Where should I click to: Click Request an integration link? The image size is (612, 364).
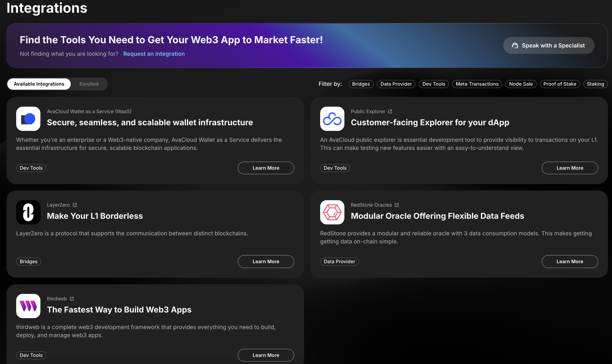pos(154,54)
